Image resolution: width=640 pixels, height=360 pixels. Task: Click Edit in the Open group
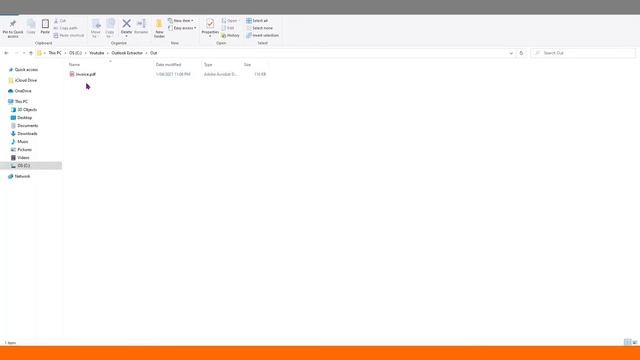click(x=228, y=28)
